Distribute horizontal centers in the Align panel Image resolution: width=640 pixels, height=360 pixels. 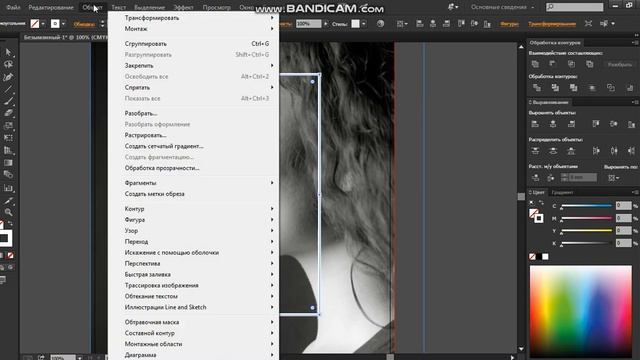pos(614,151)
